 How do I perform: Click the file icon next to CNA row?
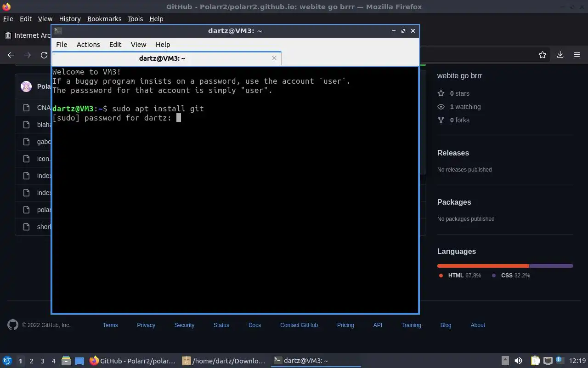[27, 108]
